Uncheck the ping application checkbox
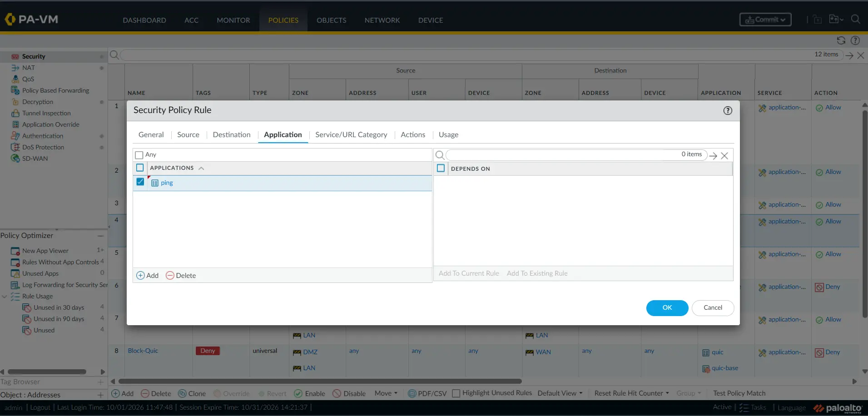Screen dimensions: 868x416 (x=140, y=182)
